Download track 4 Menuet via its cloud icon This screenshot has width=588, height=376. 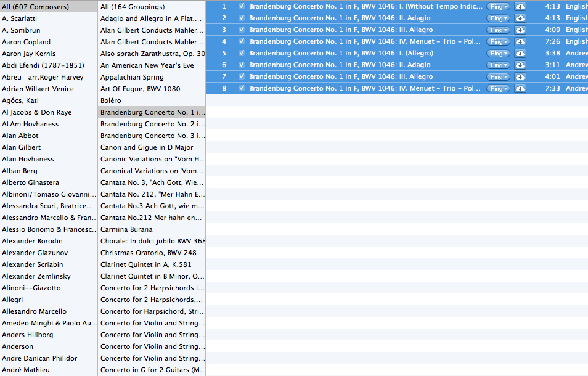pos(520,42)
